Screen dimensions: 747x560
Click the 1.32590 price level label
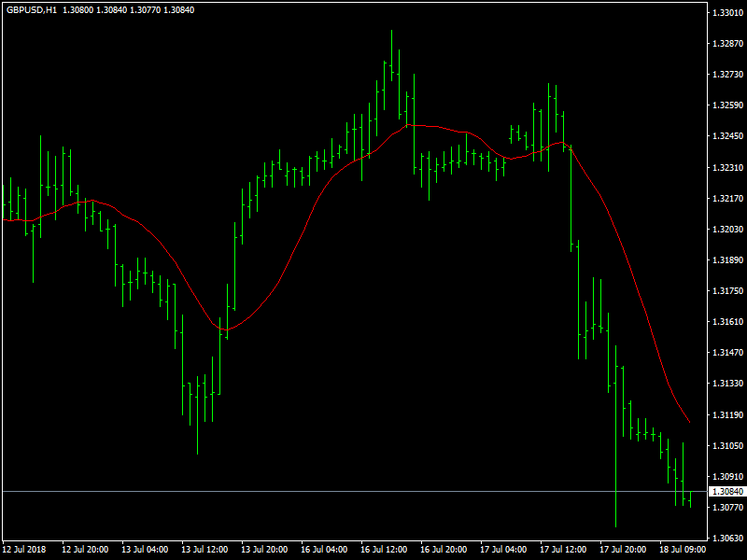pos(727,105)
